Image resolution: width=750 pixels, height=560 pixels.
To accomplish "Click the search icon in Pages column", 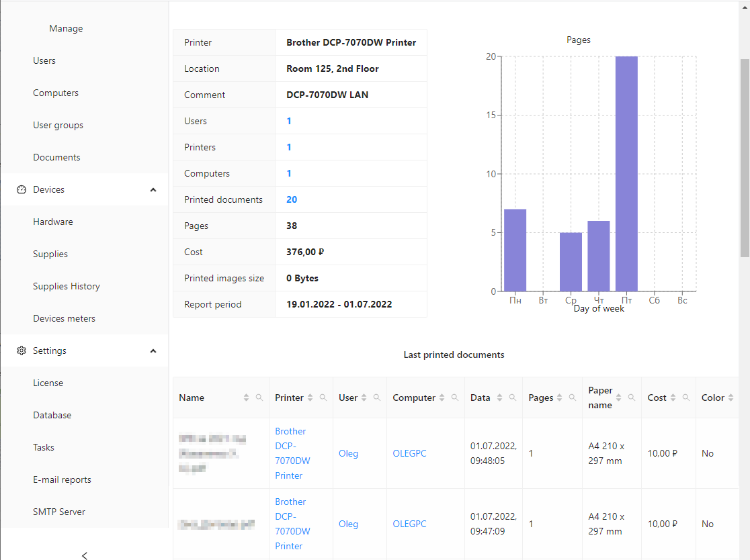I will tap(573, 398).
